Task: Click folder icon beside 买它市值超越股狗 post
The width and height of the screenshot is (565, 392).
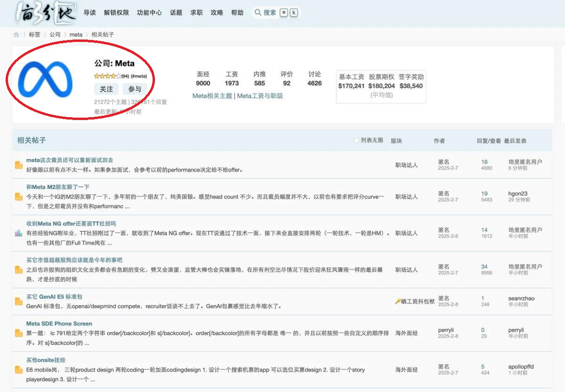Action: coord(19,270)
